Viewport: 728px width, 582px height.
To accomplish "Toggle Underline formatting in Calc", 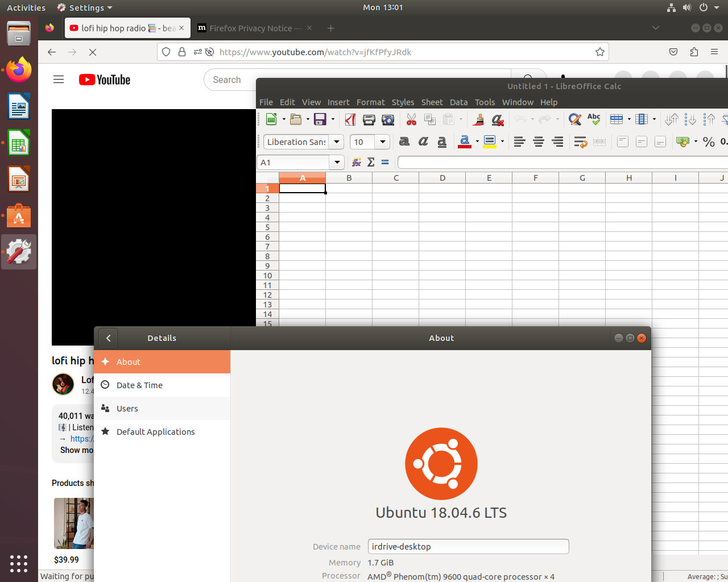I will coord(442,142).
